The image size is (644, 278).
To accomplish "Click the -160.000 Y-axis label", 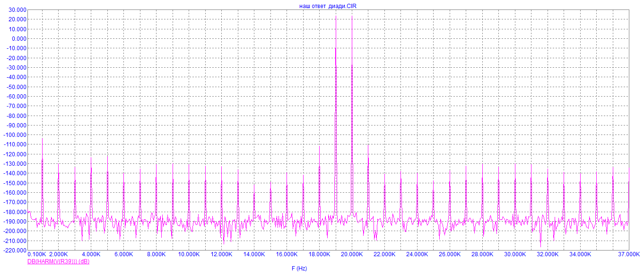I will click(x=16, y=193).
